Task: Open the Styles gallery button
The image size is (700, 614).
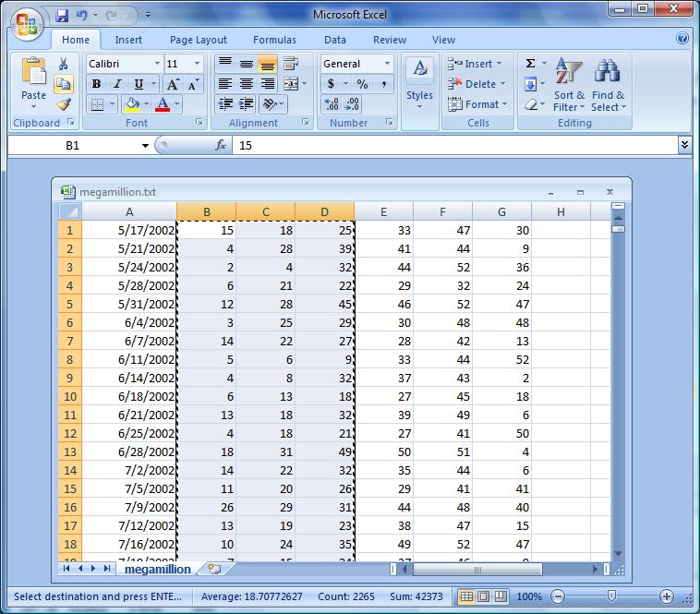Action: point(419,85)
